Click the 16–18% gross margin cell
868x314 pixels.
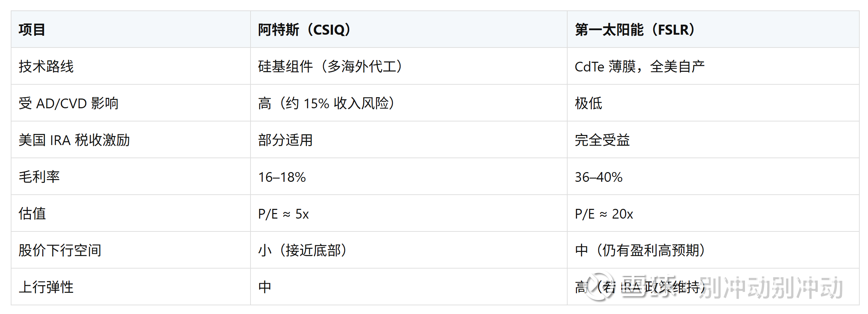coord(282,177)
